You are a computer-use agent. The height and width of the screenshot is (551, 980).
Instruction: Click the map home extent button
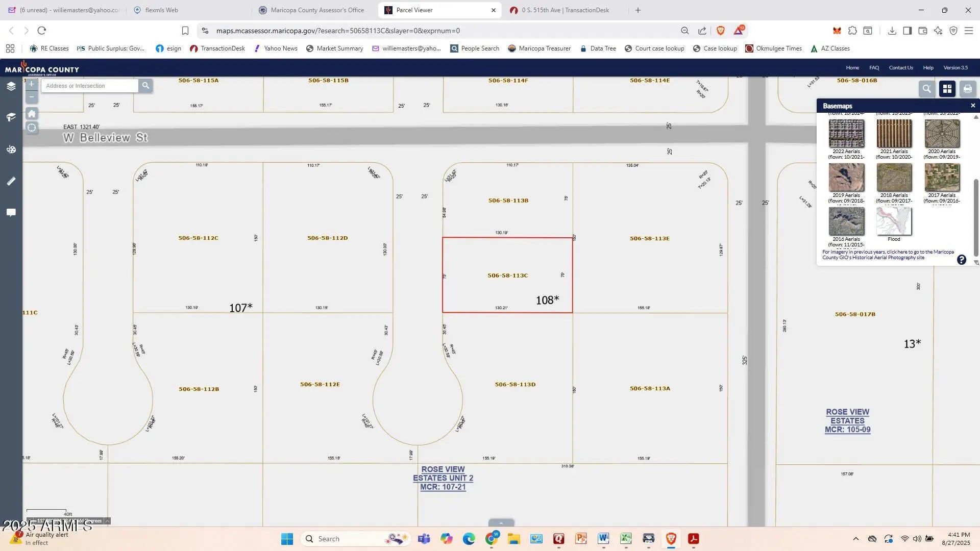[x=32, y=113]
